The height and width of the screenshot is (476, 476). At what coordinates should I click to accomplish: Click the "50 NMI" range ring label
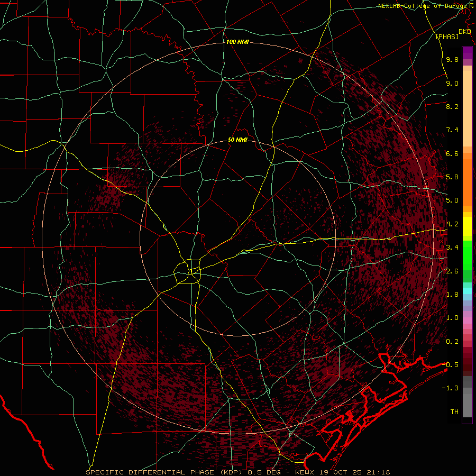point(237,140)
